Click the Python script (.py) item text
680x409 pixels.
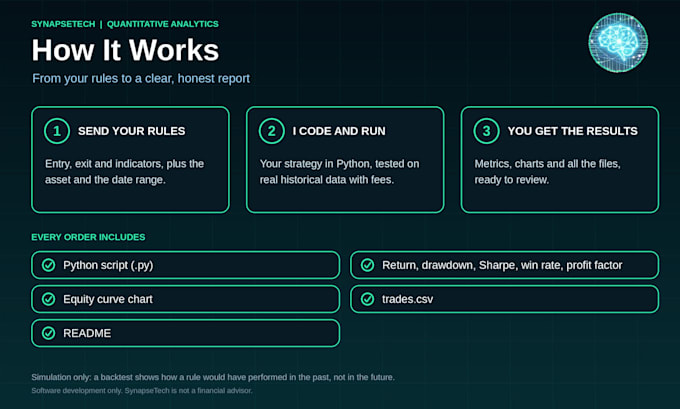click(108, 265)
